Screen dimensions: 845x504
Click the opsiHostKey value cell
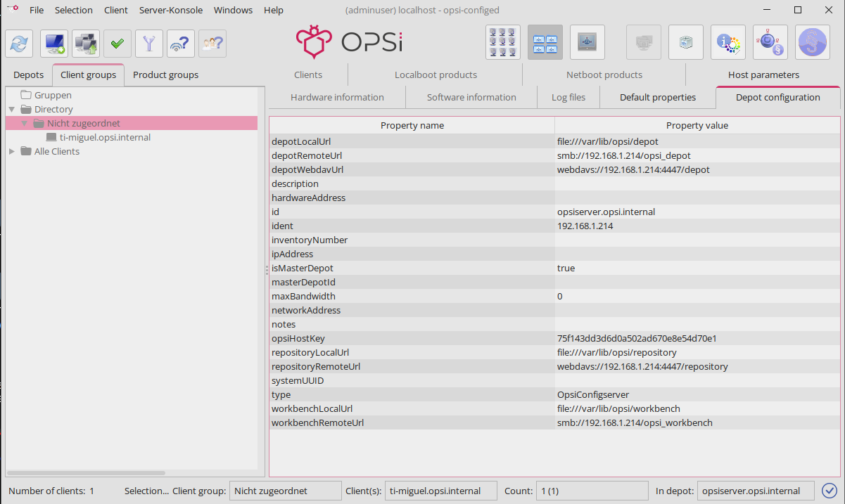[697, 338]
